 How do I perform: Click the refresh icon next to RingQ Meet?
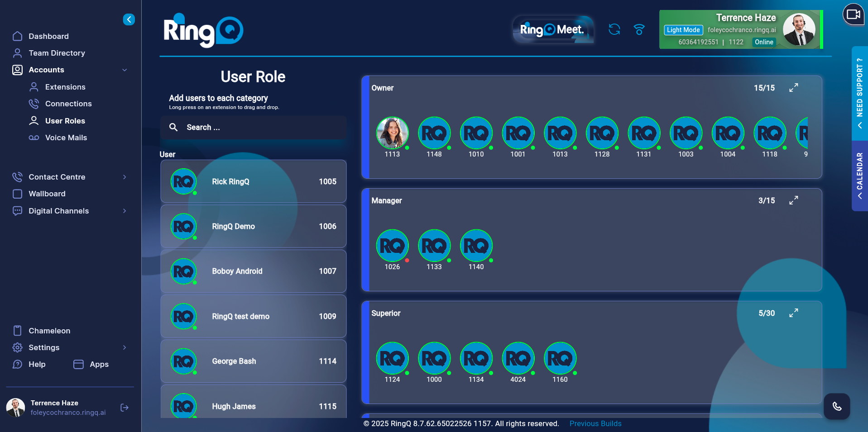pyautogui.click(x=614, y=29)
